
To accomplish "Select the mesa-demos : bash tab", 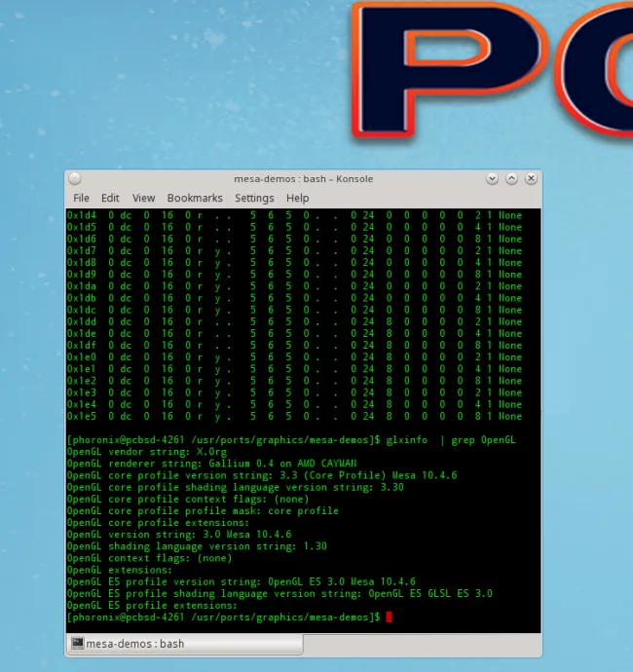I will pyautogui.click(x=186, y=644).
